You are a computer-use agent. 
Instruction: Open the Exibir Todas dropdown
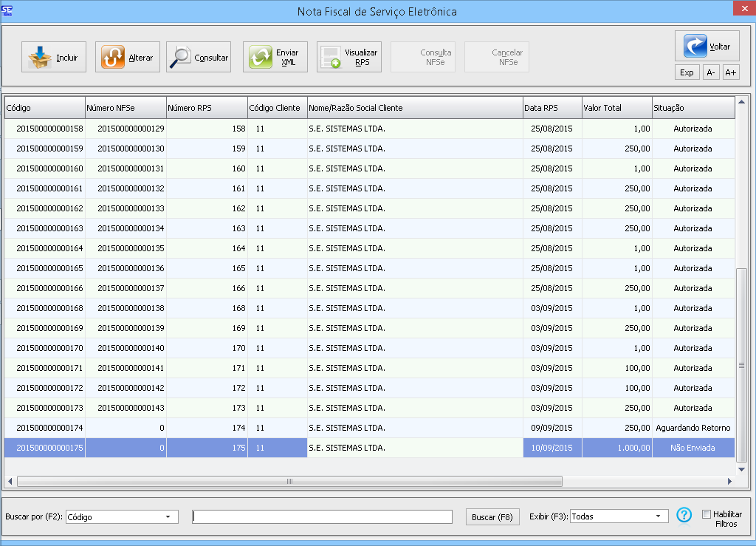tap(657, 516)
